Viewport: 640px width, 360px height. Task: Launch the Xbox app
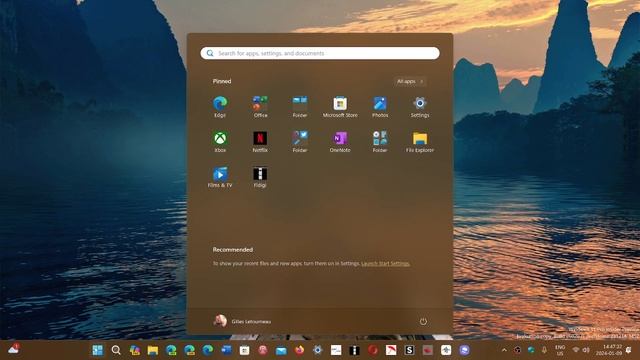point(220,142)
